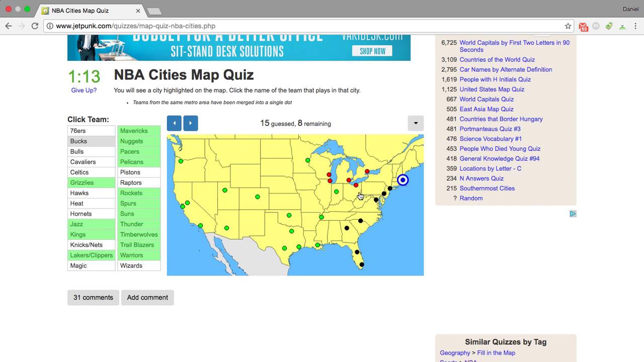Screen dimensions: 644x362
Task: Reload the page with the refresh icon
Action: pyautogui.click(x=35, y=26)
